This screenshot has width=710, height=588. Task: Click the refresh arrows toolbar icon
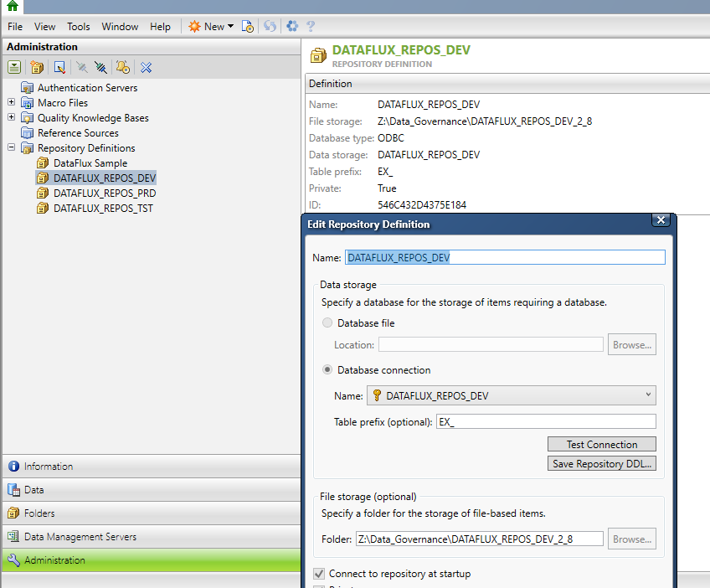click(270, 26)
